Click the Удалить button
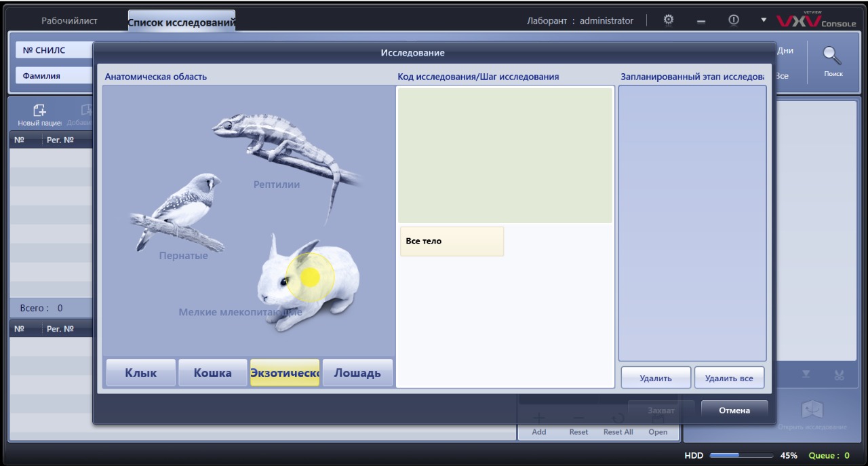This screenshot has height=466, width=868. (655, 378)
